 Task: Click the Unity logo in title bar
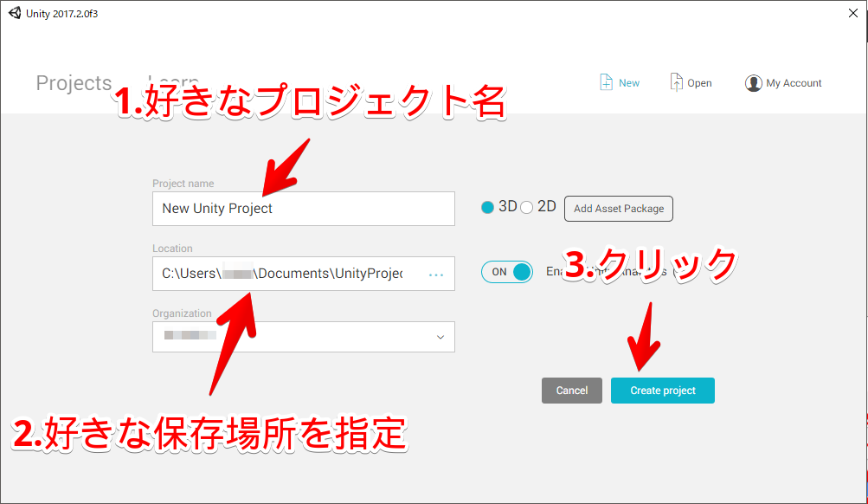15,13
